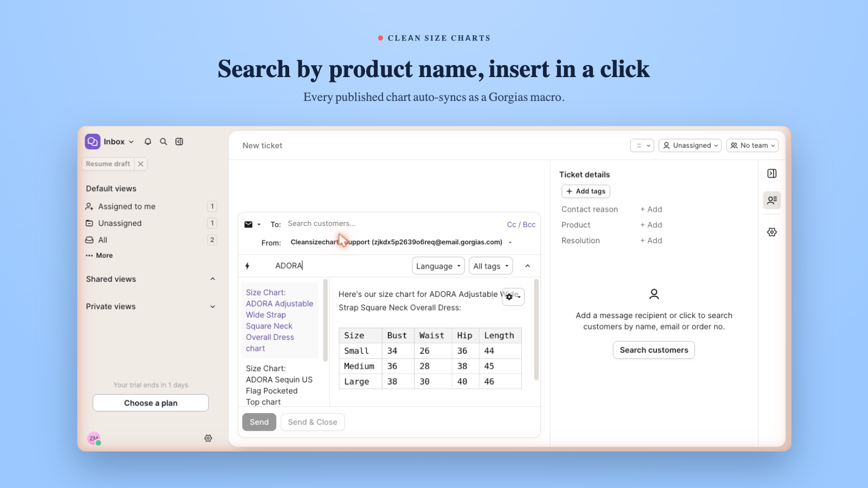Image resolution: width=868 pixels, height=488 pixels.
Task: Click the Choose a plan button
Action: [x=151, y=403]
